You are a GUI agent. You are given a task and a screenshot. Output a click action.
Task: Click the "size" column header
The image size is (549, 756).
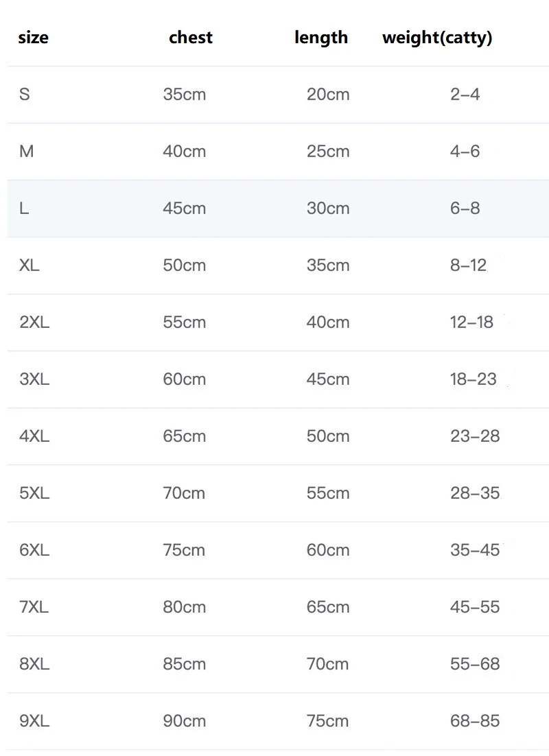[x=33, y=38]
